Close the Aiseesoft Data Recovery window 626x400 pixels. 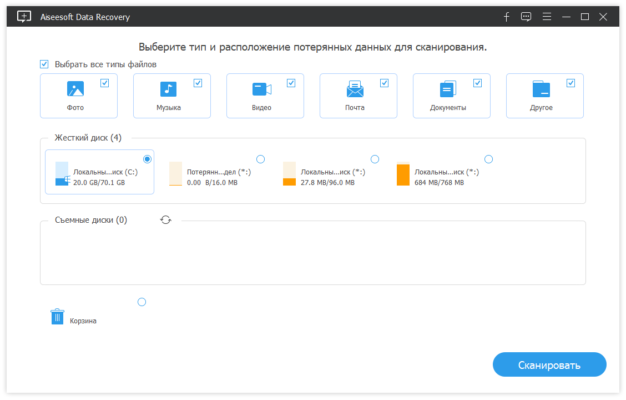[x=603, y=17]
